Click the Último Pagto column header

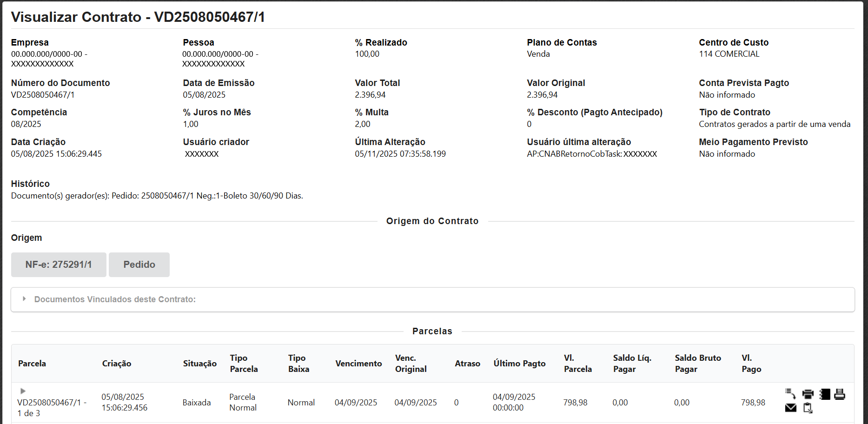click(519, 364)
